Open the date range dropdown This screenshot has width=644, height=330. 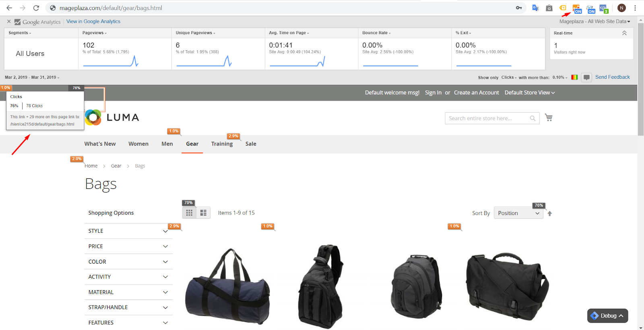click(x=32, y=78)
